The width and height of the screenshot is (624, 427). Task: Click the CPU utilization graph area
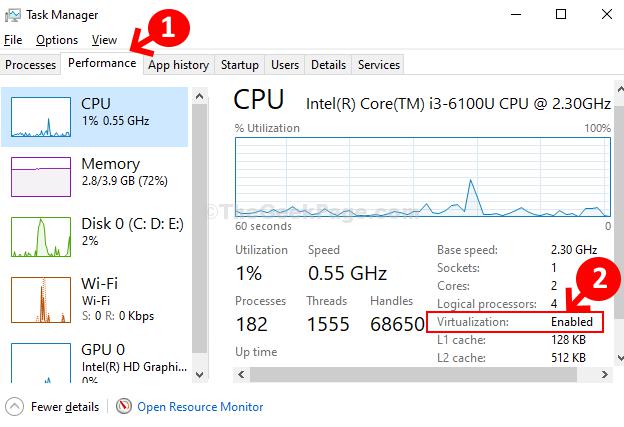pyautogui.click(x=423, y=177)
